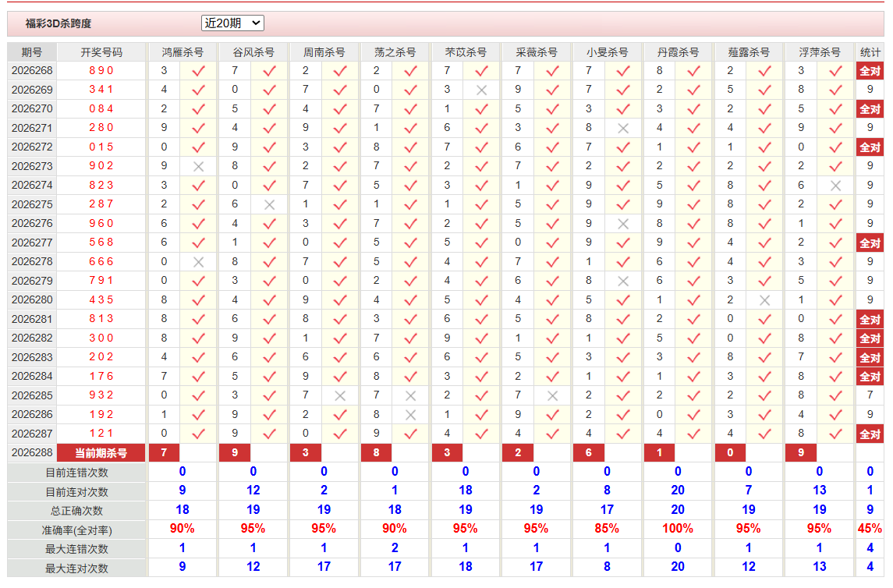Click the 鸿雁杀号 column header
The width and height of the screenshot is (893, 588).
tap(182, 52)
